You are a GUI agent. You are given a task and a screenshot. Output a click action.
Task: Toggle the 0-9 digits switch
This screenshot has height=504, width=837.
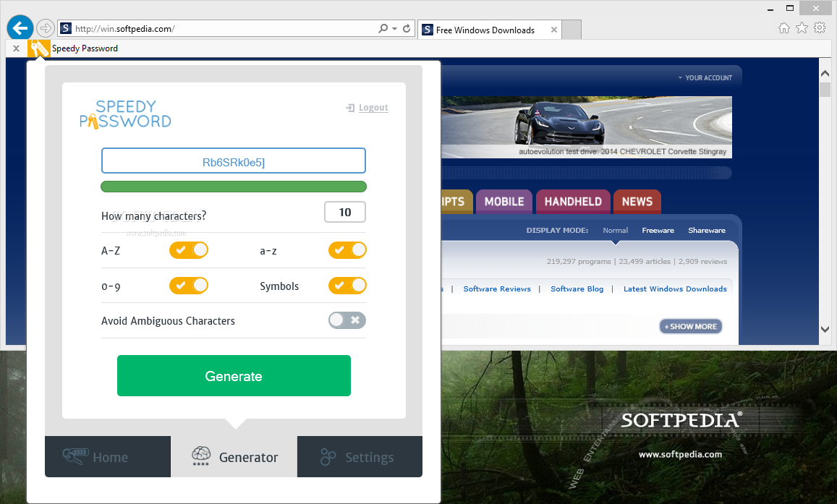pyautogui.click(x=188, y=286)
